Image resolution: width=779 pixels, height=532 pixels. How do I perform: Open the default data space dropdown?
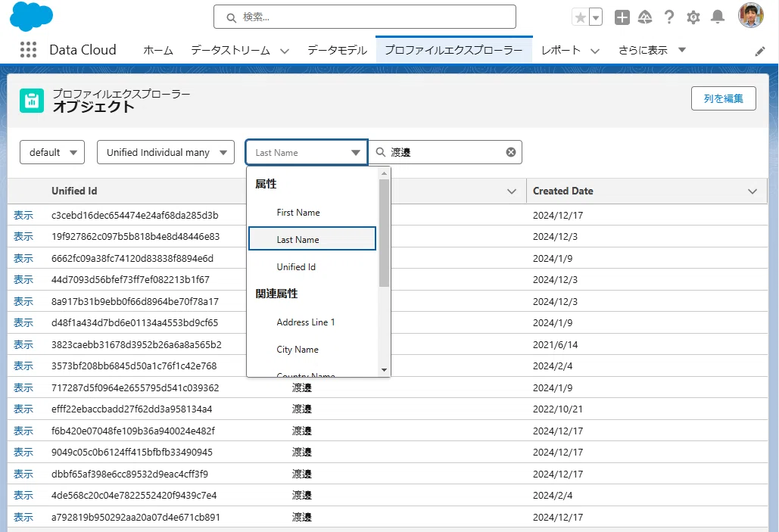52,152
